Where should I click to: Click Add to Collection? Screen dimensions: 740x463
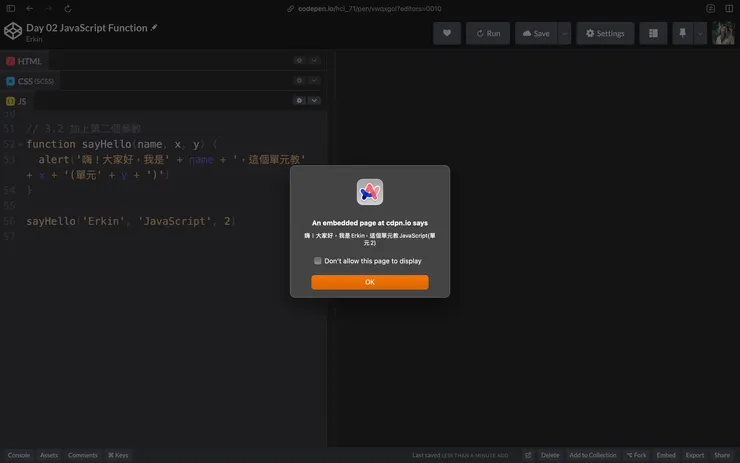(x=593, y=455)
